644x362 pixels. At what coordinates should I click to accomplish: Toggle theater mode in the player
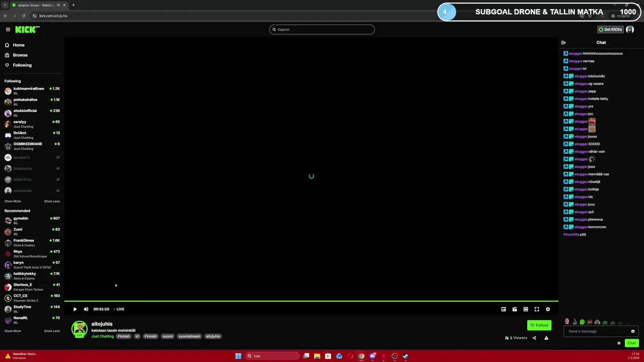click(x=526, y=309)
